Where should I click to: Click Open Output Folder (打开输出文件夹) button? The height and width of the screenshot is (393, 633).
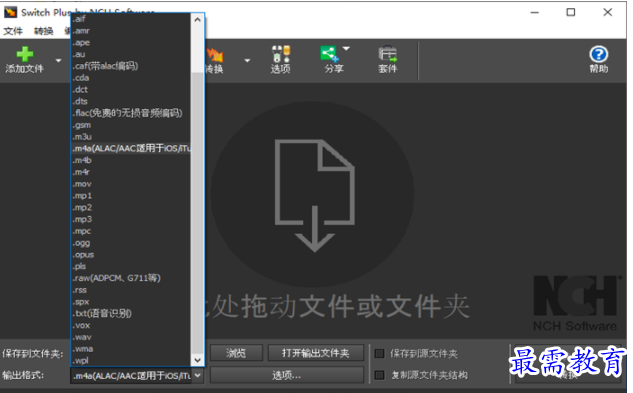[316, 353]
